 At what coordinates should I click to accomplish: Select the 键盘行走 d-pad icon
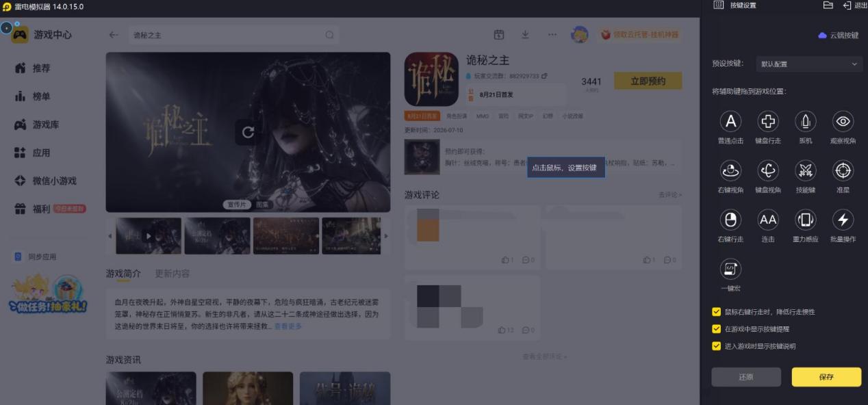[x=768, y=122]
